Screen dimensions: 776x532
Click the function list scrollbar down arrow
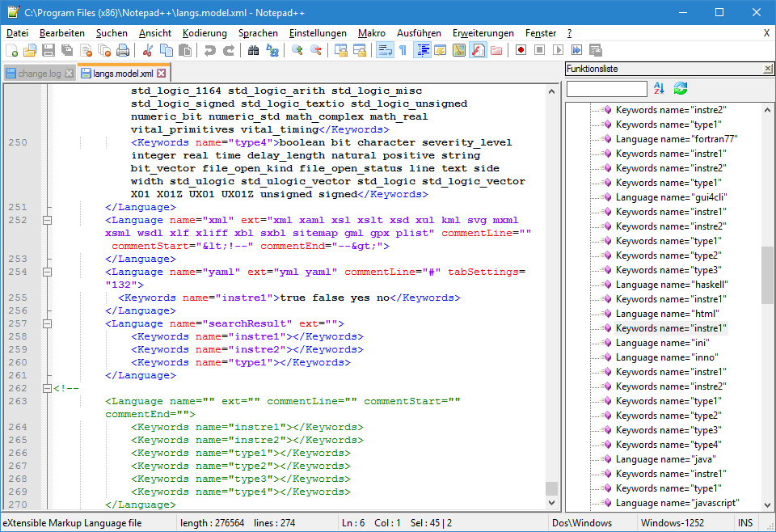tap(768, 505)
